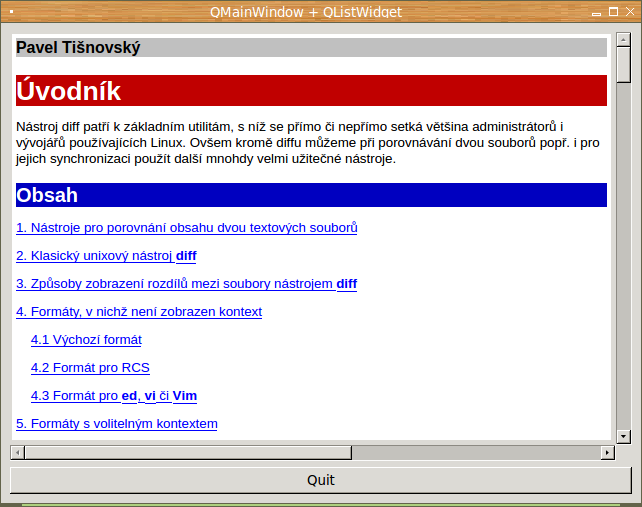The height and width of the screenshot is (507, 642).
Task: Go to 4.1 Výchozí formát link
Action: (86, 340)
